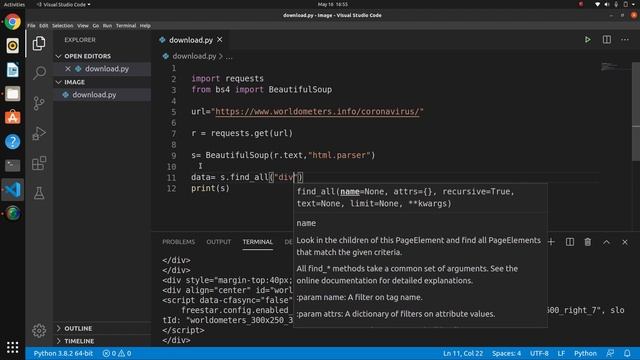Open the File menu
Screen dimensions: 640x360
[31, 25]
